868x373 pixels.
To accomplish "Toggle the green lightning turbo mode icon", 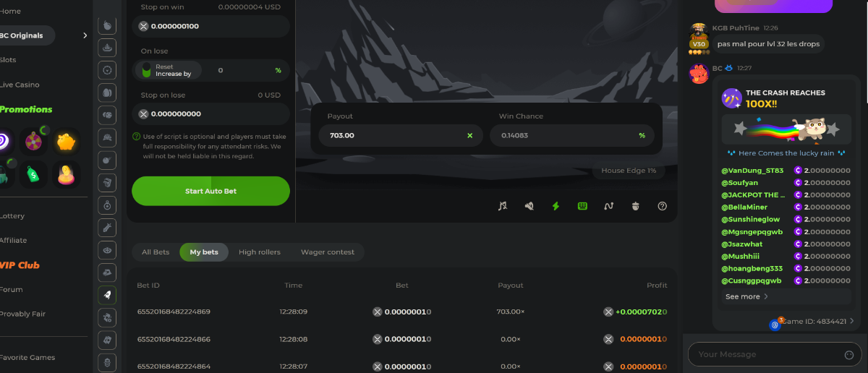I will tap(556, 206).
